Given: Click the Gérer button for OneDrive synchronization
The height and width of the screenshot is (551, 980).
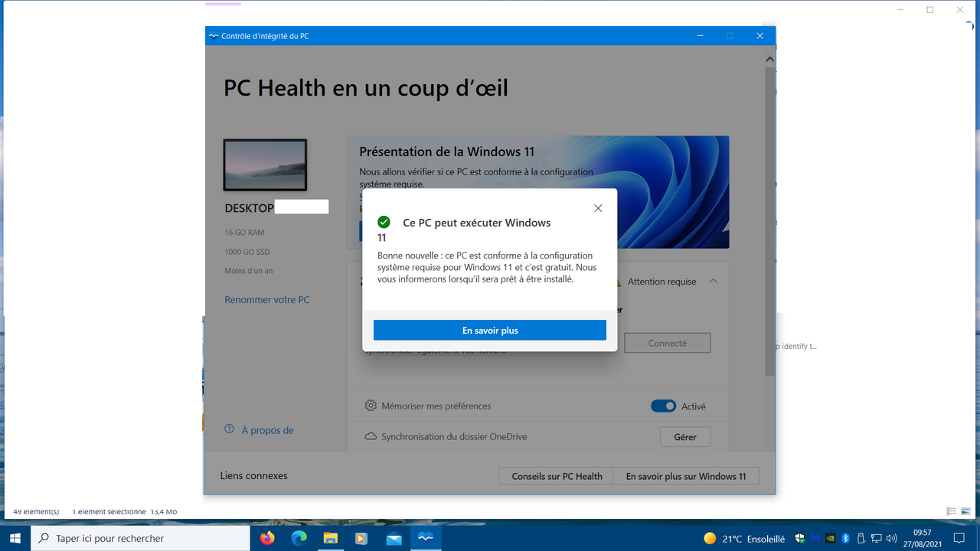Looking at the screenshot, I should click(x=684, y=436).
